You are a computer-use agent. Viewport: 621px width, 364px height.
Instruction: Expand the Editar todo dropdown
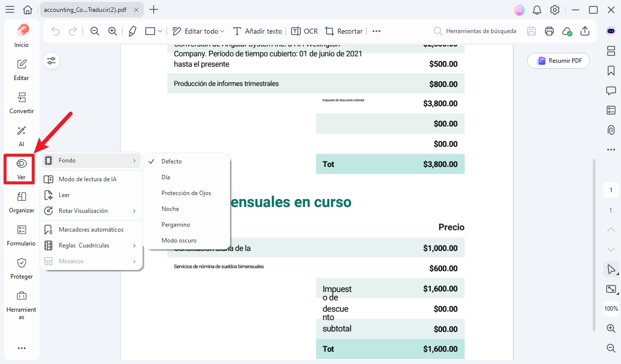(198, 31)
